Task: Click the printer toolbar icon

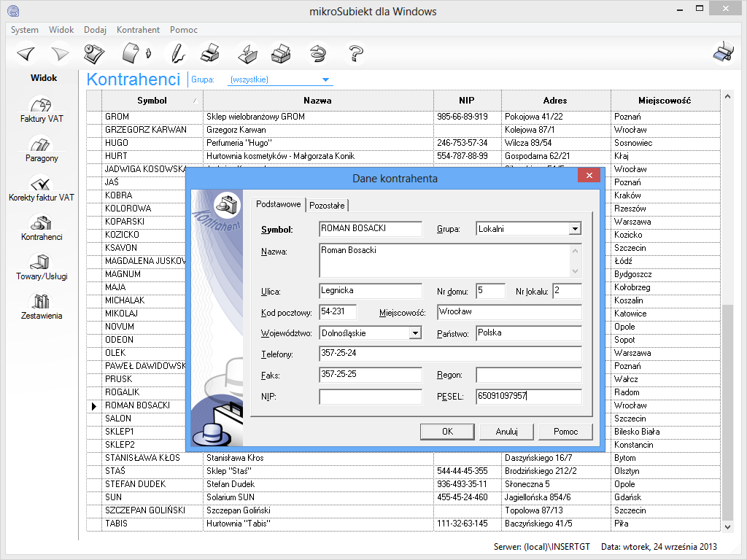Action: pos(210,53)
